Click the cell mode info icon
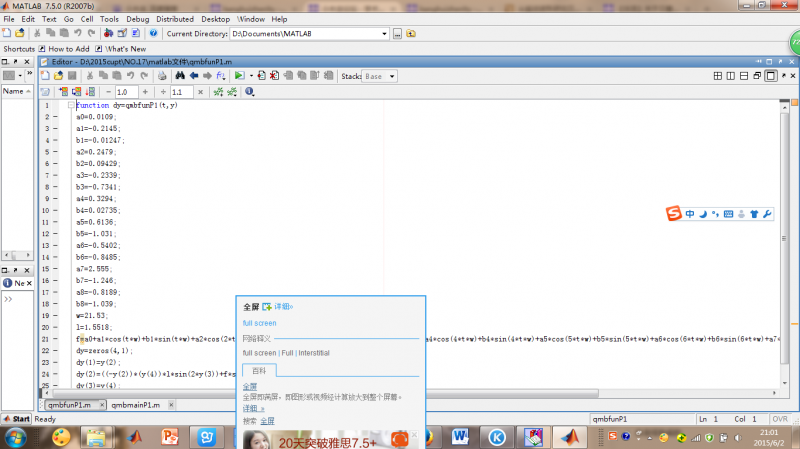The width and height of the screenshot is (800, 449). click(249, 92)
